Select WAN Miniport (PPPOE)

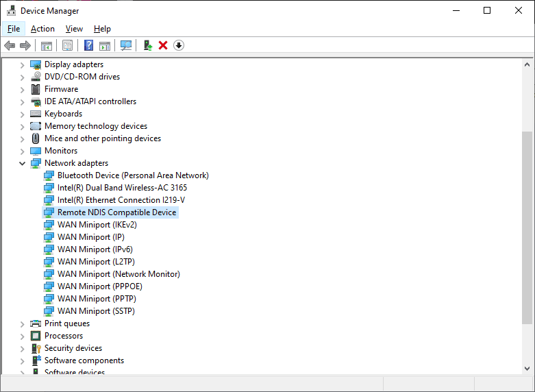click(x=99, y=286)
